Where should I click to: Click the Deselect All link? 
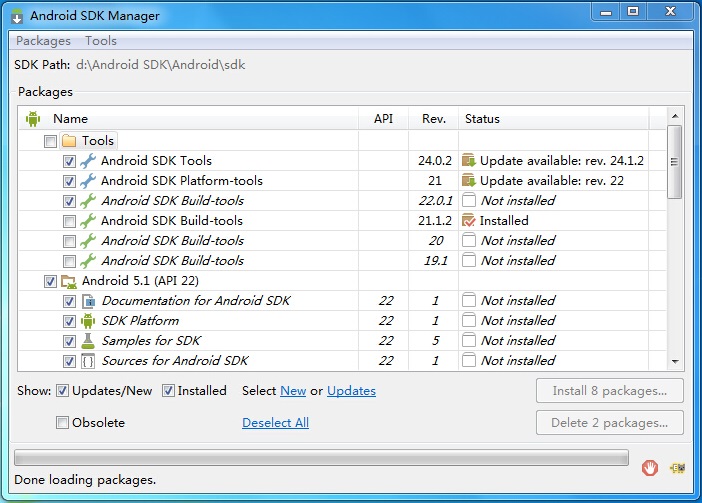tap(275, 422)
